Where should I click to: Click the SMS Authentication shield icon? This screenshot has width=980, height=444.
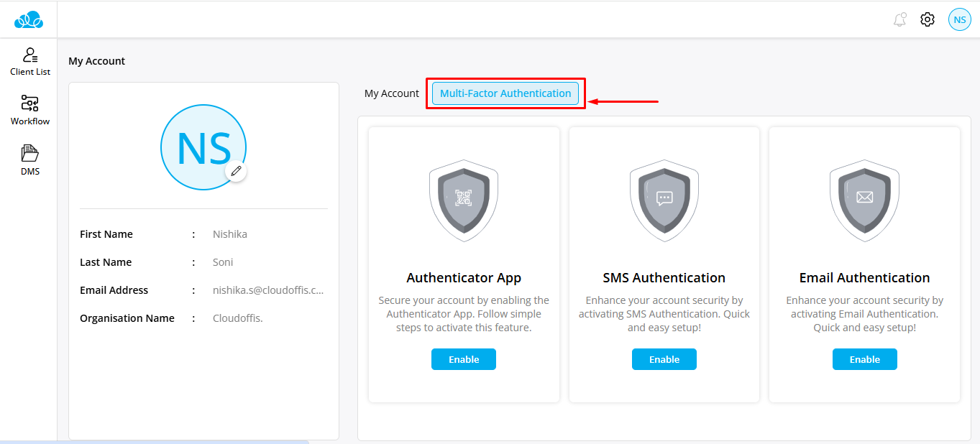[664, 200]
